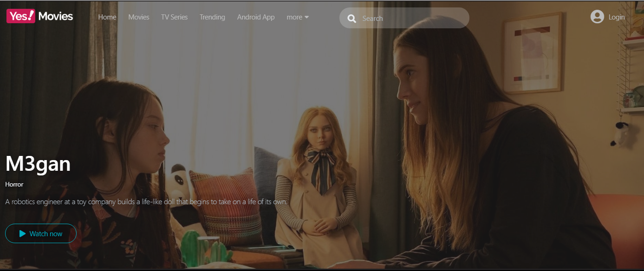644x271 pixels.
Task: Click the Yes! Movies logo
Action: (x=40, y=16)
